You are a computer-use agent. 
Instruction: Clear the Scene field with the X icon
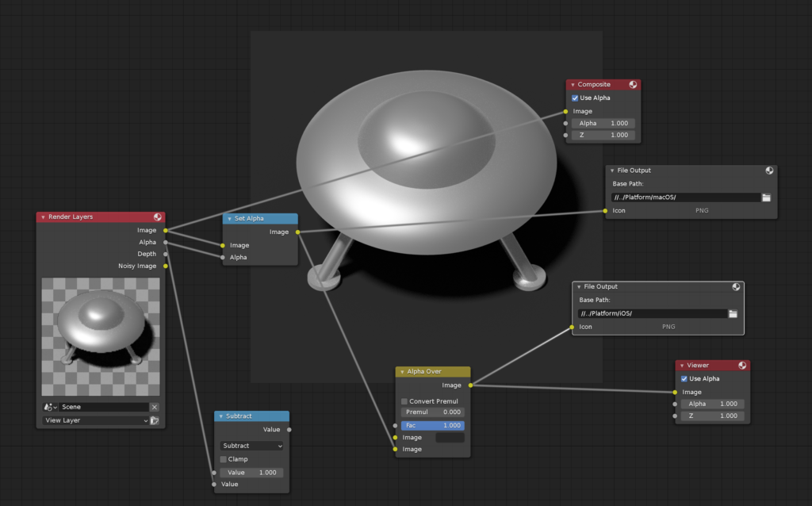coord(155,407)
